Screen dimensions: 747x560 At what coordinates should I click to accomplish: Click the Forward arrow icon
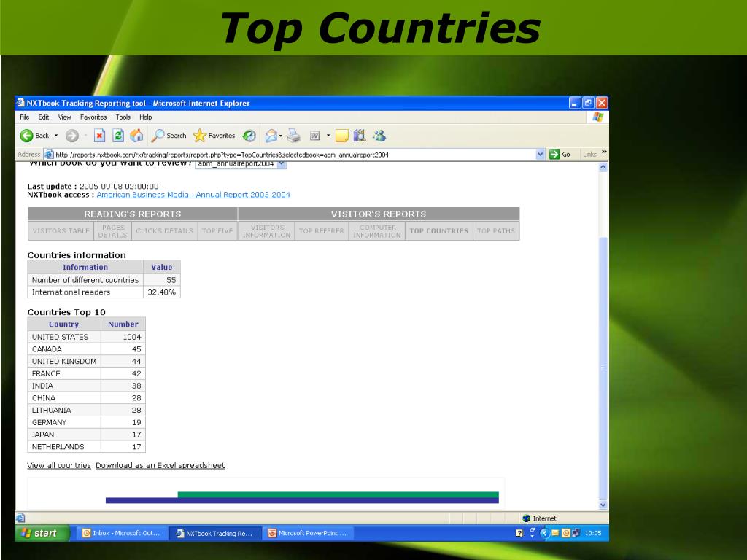[x=72, y=136]
